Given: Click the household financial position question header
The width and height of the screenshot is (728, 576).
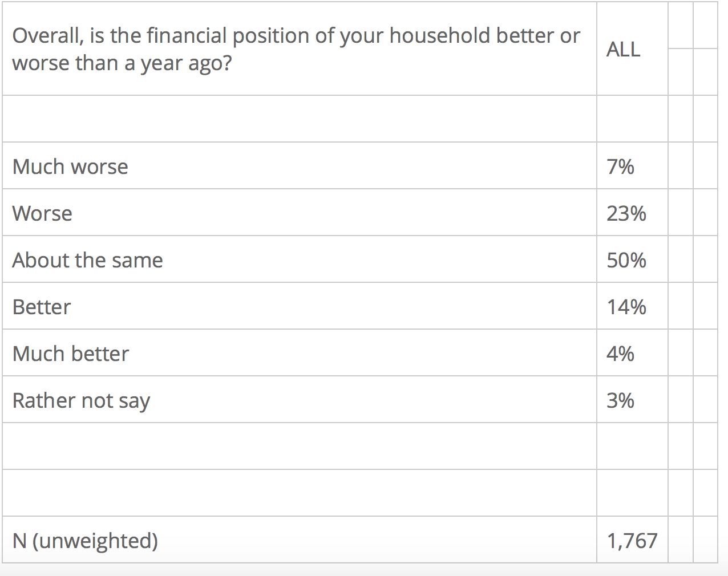Looking at the screenshot, I should pyautogui.click(x=296, y=49).
